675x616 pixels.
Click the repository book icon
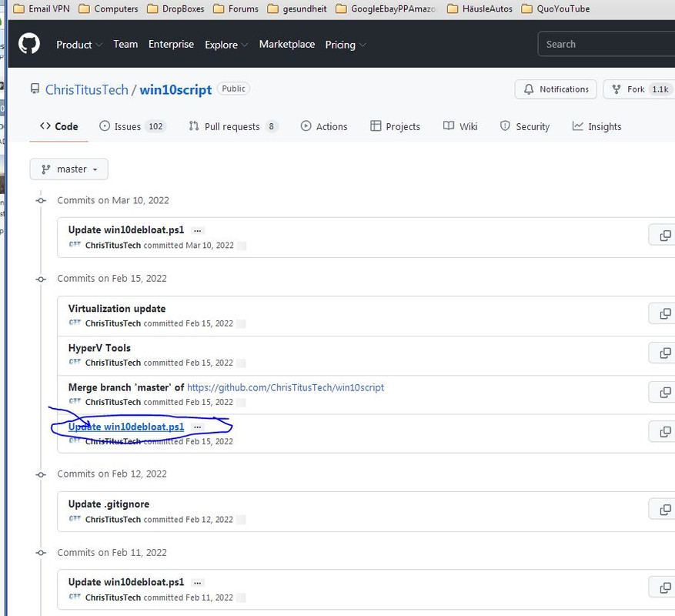pyautogui.click(x=35, y=89)
